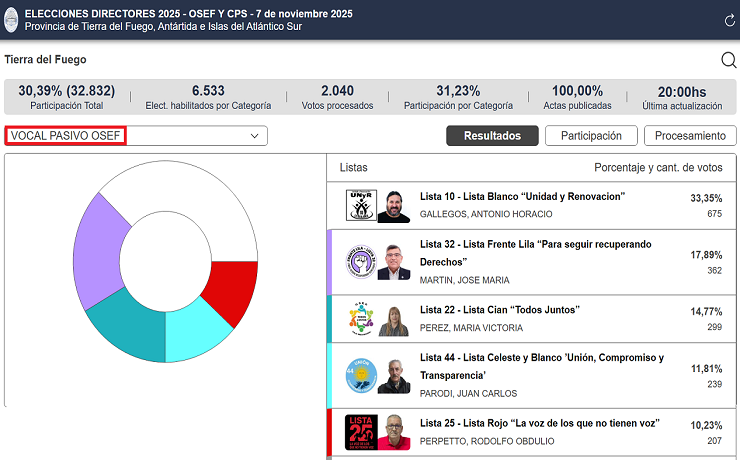
Task: Click Maria Victoria Perez candidate photo
Action: coord(394,320)
